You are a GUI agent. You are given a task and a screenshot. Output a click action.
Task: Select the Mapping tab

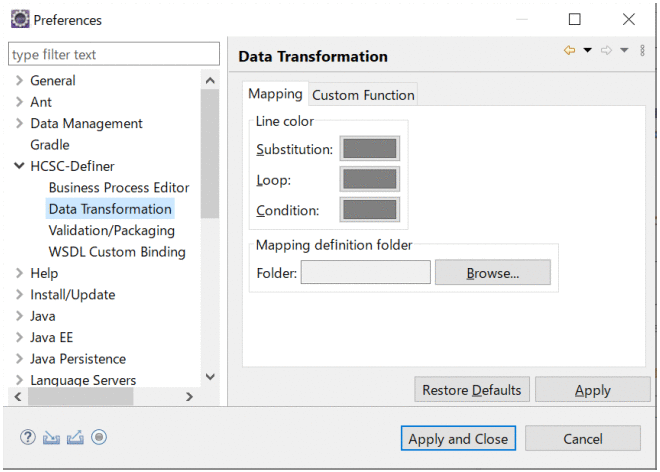coord(275,94)
